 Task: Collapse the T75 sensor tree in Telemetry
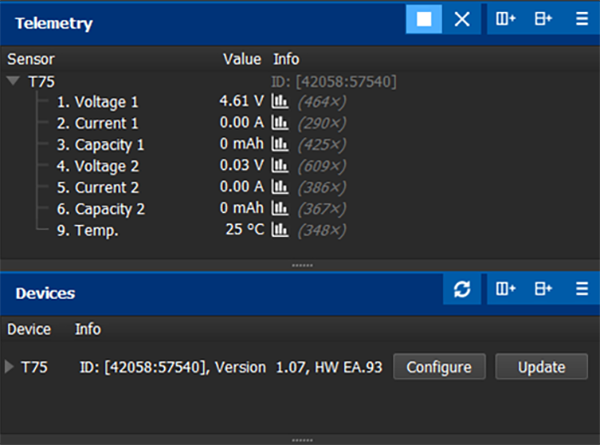(x=12, y=81)
